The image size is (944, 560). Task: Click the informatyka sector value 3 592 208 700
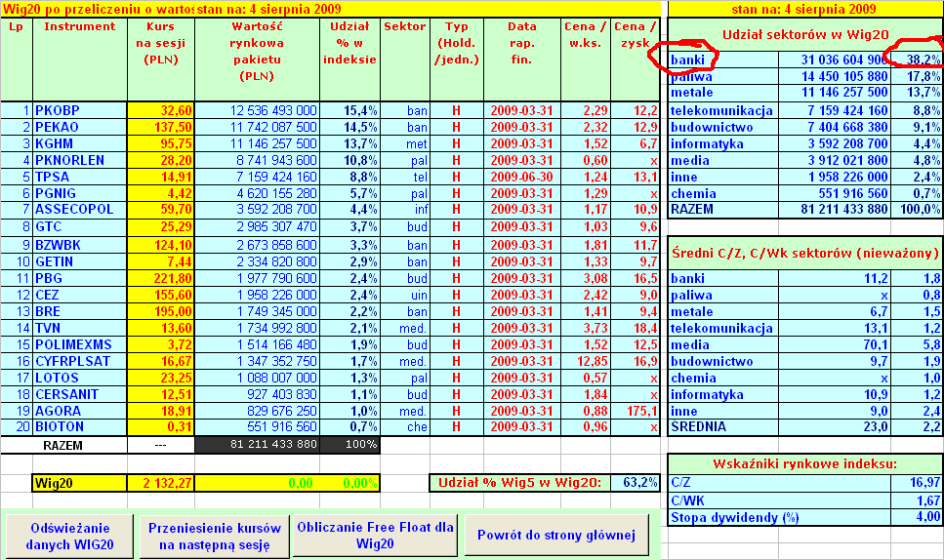point(835,143)
